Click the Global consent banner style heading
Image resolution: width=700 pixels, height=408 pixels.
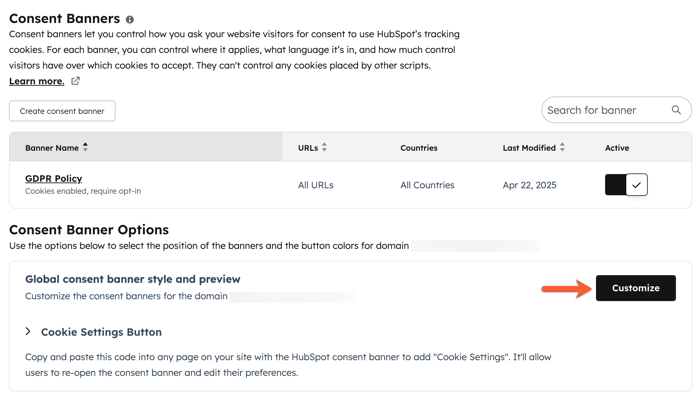[x=133, y=279]
